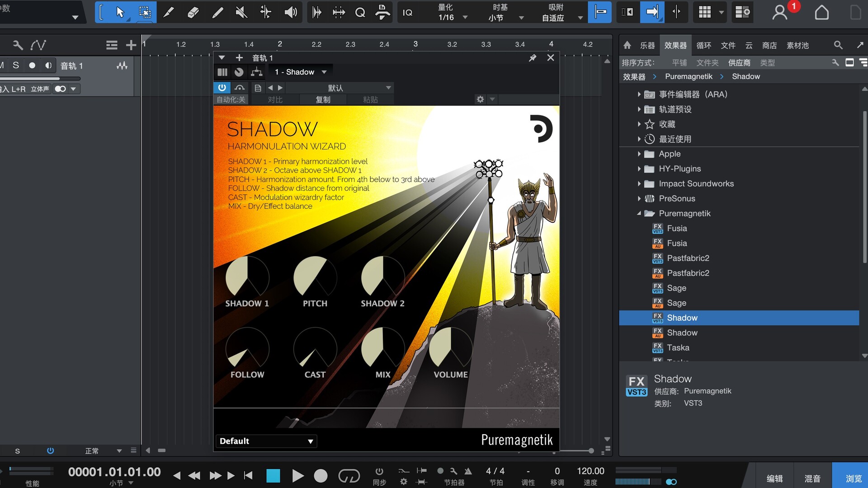This screenshot has height=488, width=868.
Task: Open the user account icon
Action: [x=780, y=13]
